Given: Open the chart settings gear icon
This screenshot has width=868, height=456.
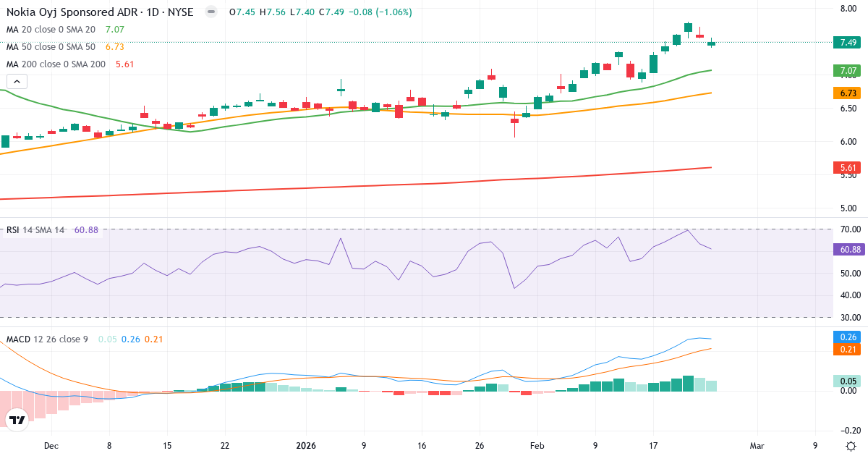Looking at the screenshot, I should coord(851,447).
